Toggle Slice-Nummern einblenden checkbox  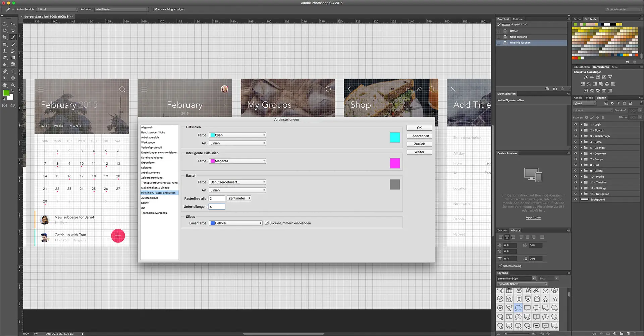pos(267,223)
